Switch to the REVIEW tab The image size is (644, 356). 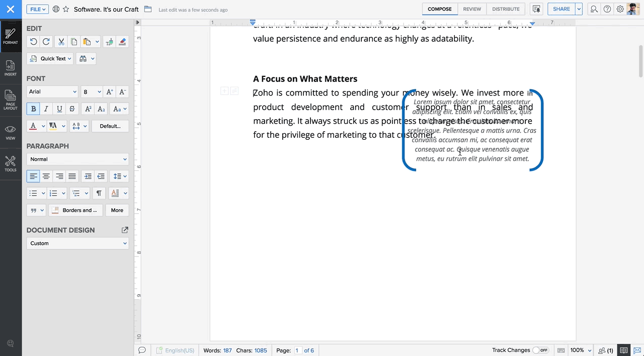coord(472,9)
